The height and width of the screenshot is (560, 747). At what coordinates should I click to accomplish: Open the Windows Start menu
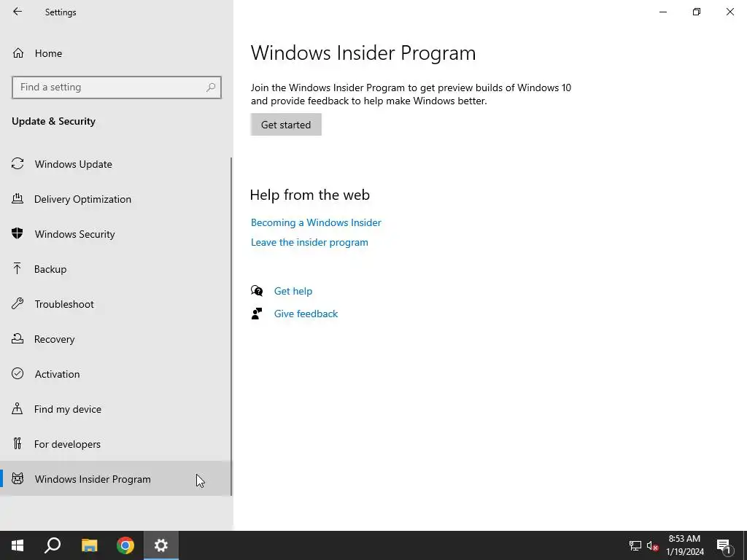(18, 545)
